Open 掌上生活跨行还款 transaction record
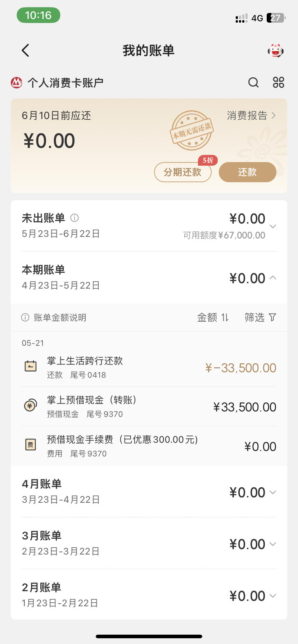 pos(149,367)
